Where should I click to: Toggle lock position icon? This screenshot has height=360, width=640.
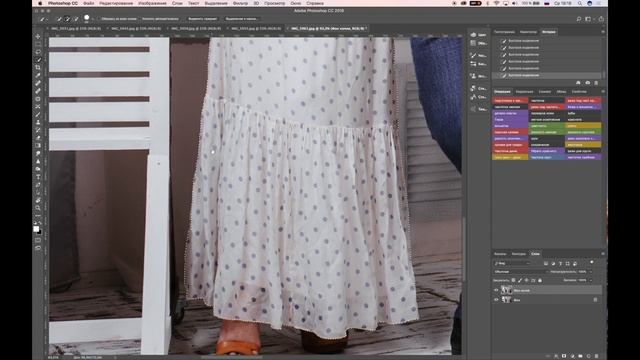tap(527, 280)
